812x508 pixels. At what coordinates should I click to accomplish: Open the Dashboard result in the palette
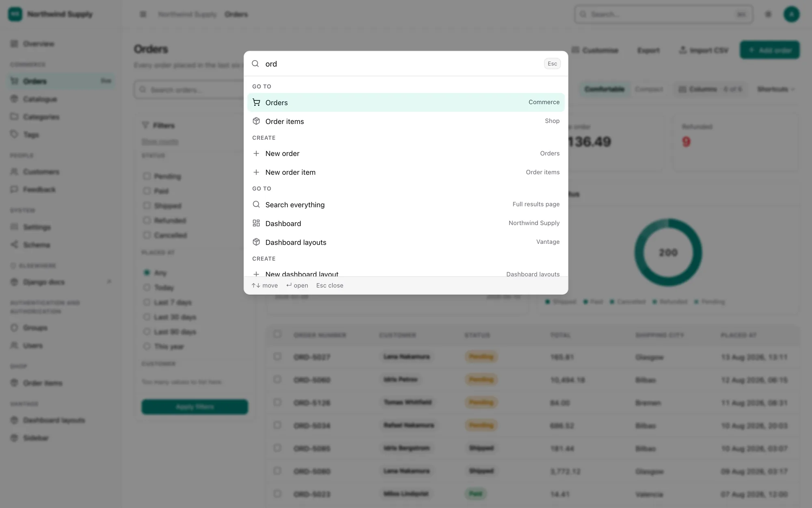point(406,223)
